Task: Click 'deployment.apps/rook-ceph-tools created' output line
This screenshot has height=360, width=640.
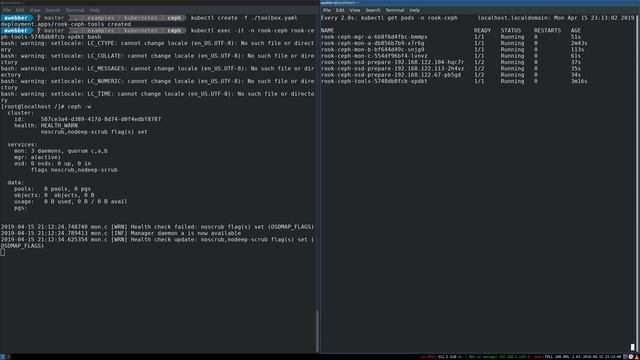Action: [66, 24]
